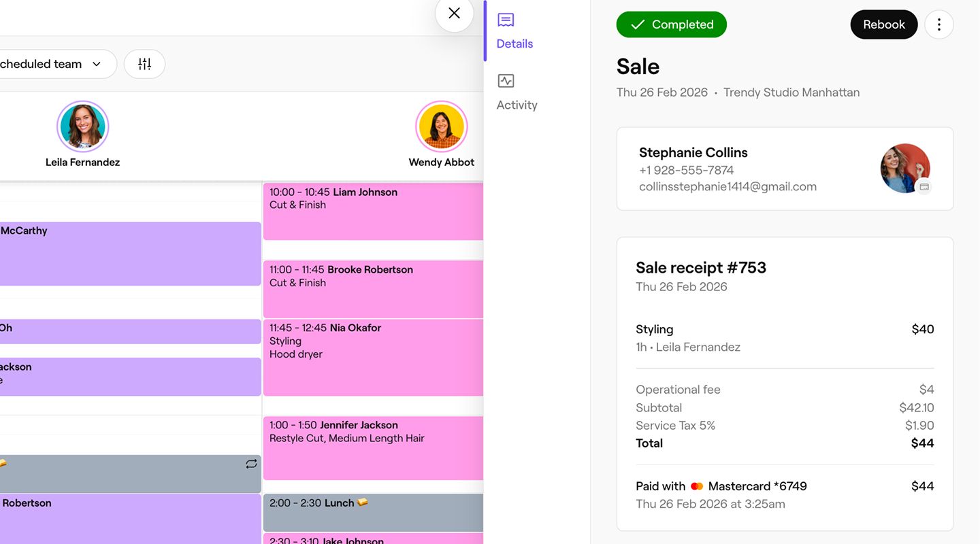This screenshot has height=544, width=980.
Task: Click the client email address
Action: (x=728, y=186)
